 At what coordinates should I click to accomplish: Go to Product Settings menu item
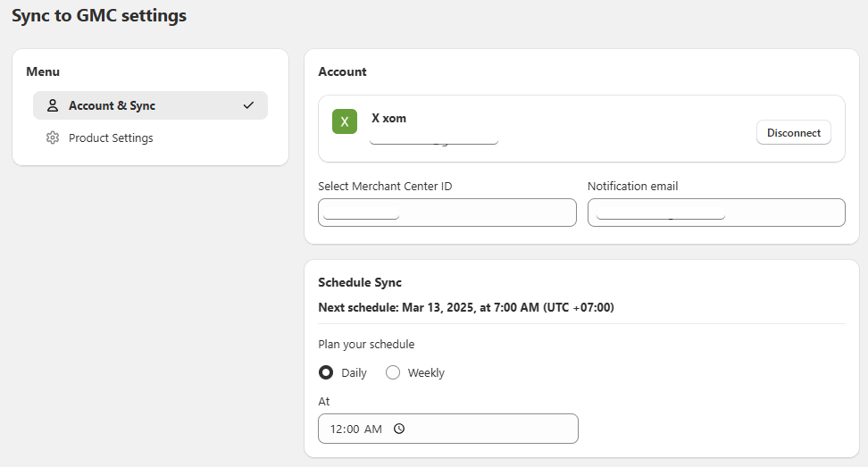point(111,138)
